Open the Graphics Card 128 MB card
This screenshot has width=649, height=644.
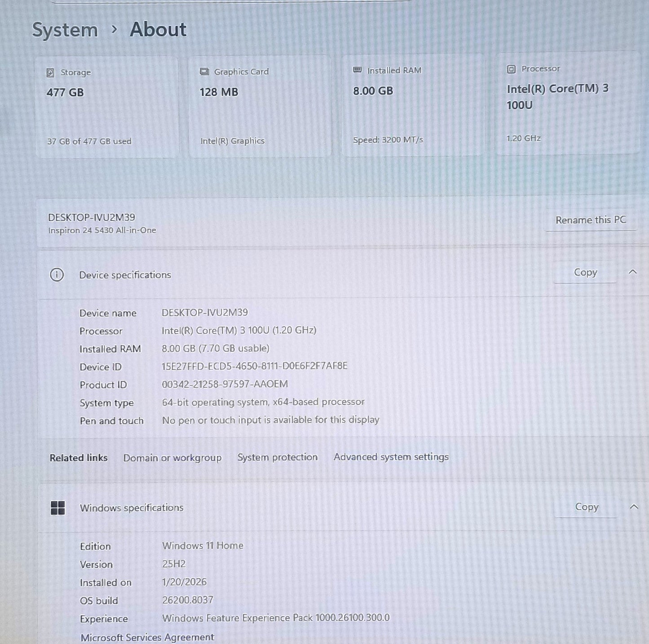pos(260,106)
